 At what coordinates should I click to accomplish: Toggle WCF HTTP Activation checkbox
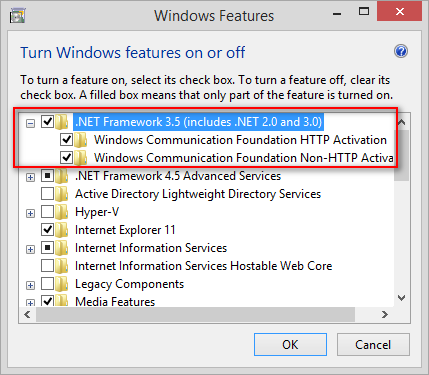[x=66, y=140]
